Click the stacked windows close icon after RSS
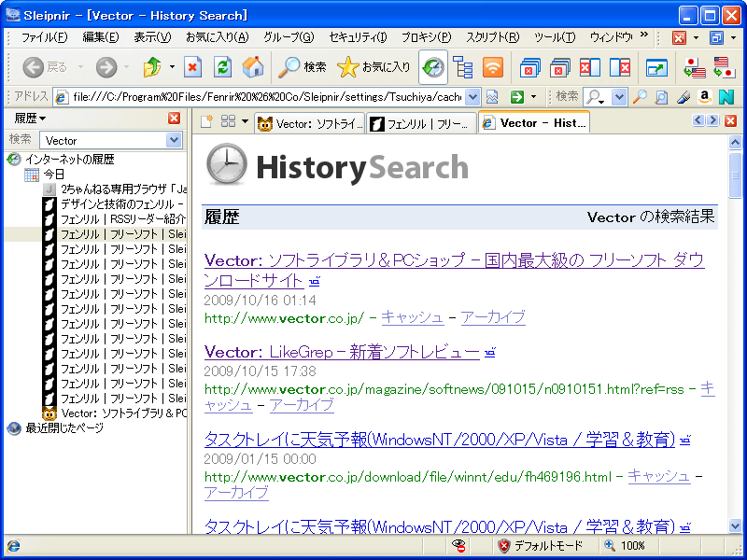Image resolution: width=747 pixels, height=560 pixels. coord(529,67)
